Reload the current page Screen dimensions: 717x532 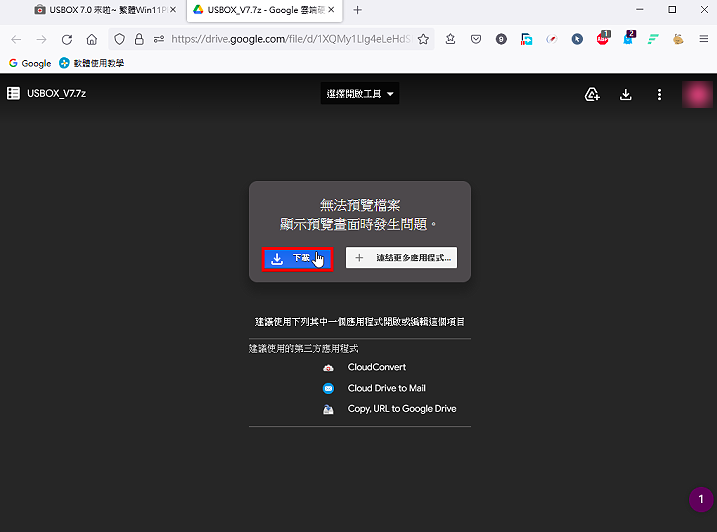click(67, 39)
